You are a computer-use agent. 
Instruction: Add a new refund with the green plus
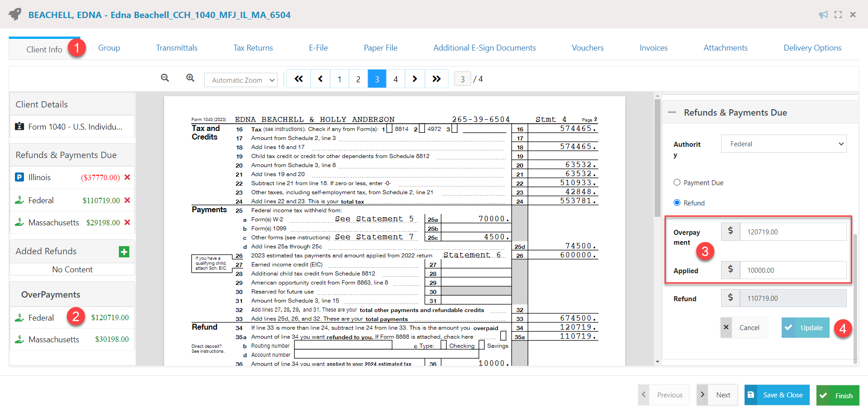point(124,252)
